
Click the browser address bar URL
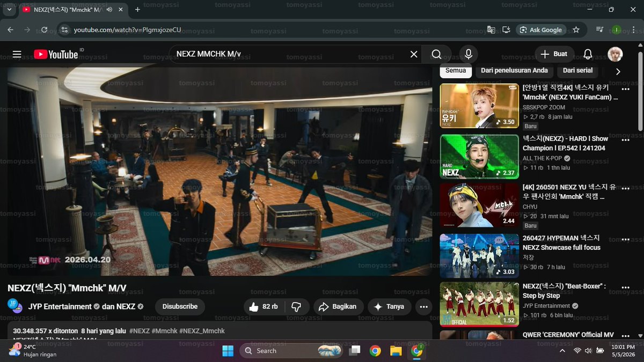(x=127, y=30)
